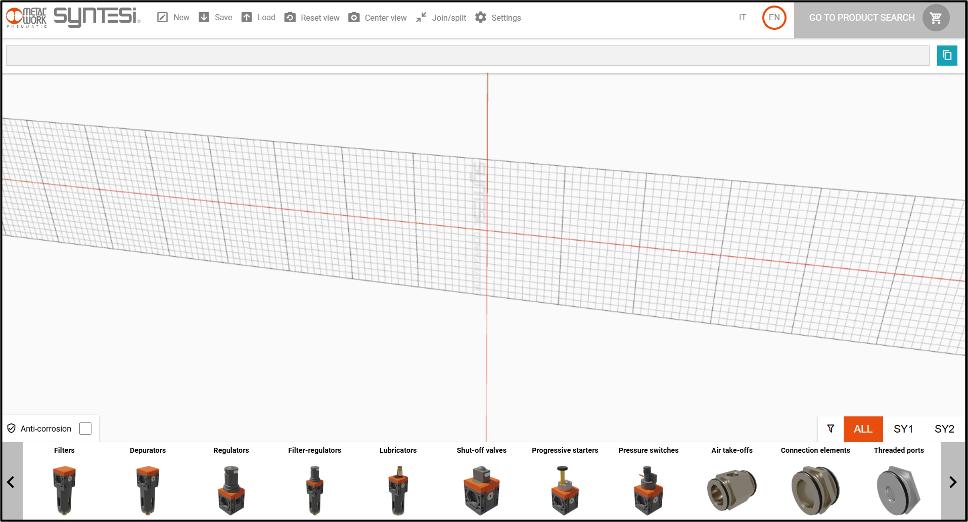968x522 pixels.
Task: Enable the Anti-corrosion checkbox
Action: tap(86, 429)
